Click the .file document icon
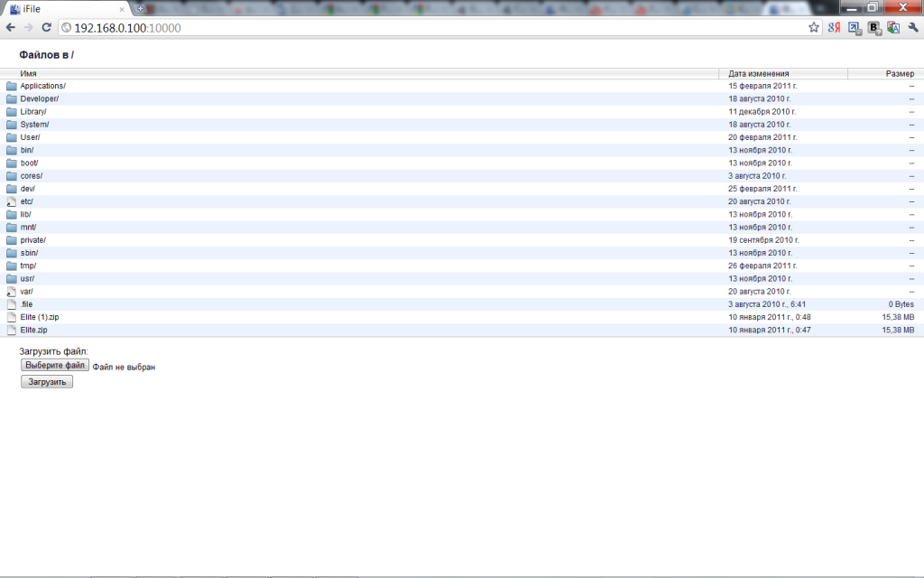This screenshot has width=924, height=578. (x=12, y=304)
